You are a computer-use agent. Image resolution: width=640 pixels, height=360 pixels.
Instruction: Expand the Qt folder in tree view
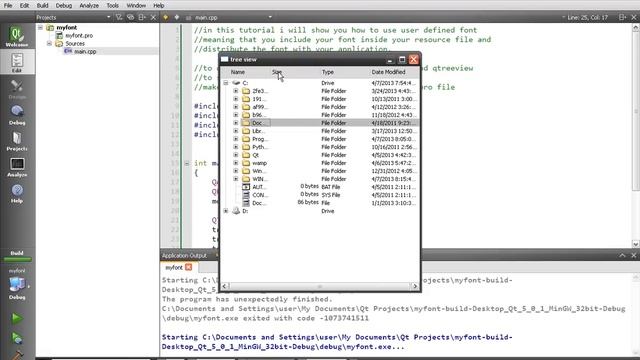coord(236,155)
